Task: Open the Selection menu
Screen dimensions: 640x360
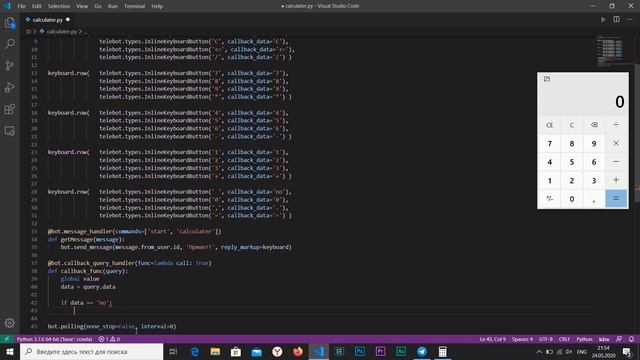Action: tap(59, 6)
